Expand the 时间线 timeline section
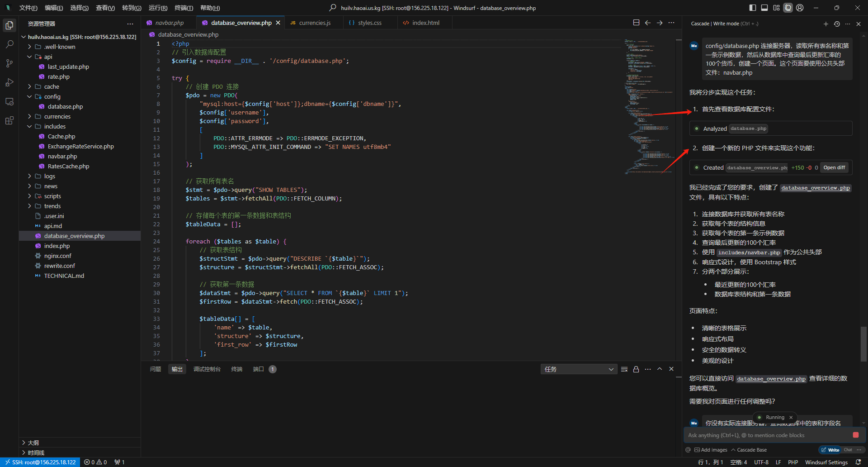This screenshot has width=868, height=467. pos(80,453)
